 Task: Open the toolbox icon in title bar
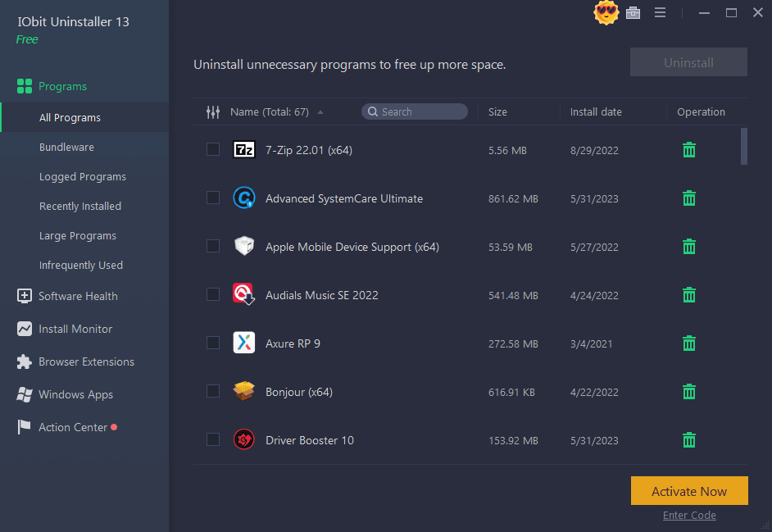633,12
